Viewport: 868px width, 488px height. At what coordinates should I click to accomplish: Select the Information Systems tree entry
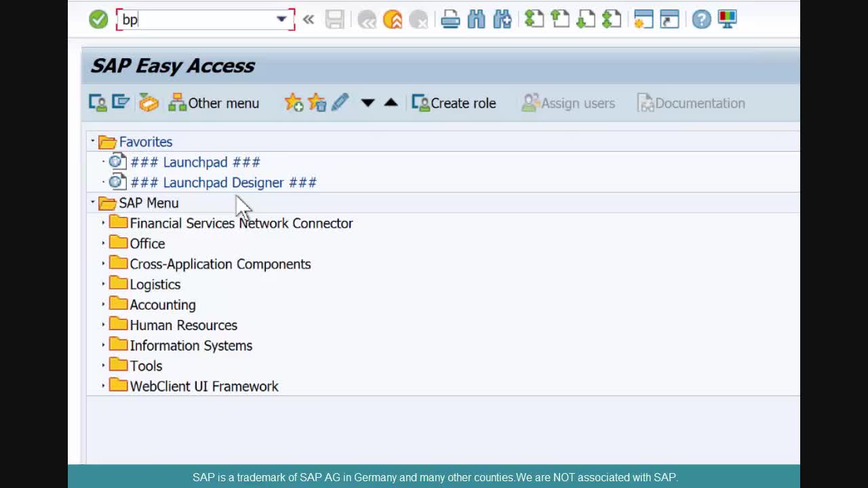tap(191, 346)
